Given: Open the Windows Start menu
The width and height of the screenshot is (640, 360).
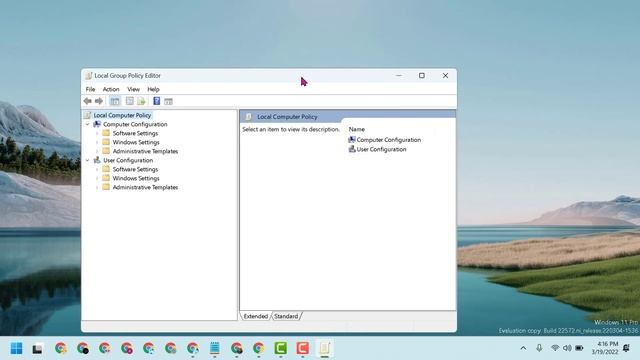Looking at the screenshot, I should pos(16,348).
